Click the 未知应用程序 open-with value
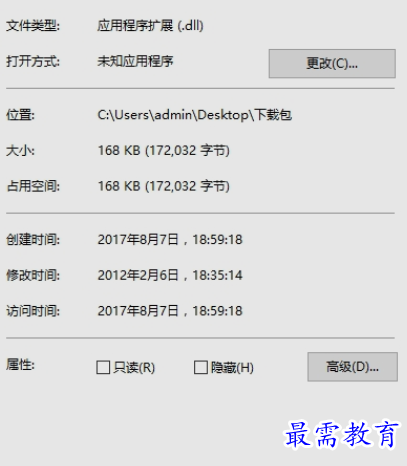The image size is (407, 466). (135, 61)
